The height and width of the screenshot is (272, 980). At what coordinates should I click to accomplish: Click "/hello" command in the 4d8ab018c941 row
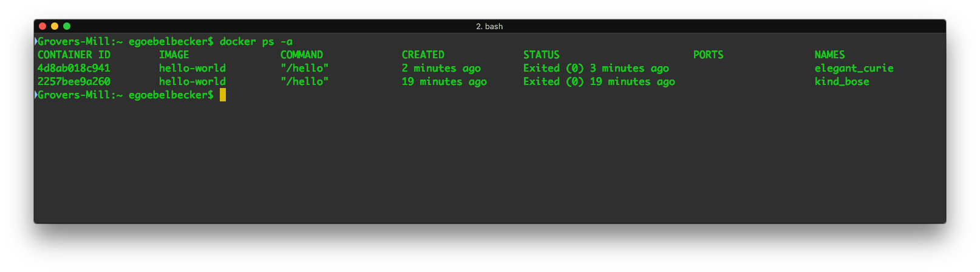(305, 68)
